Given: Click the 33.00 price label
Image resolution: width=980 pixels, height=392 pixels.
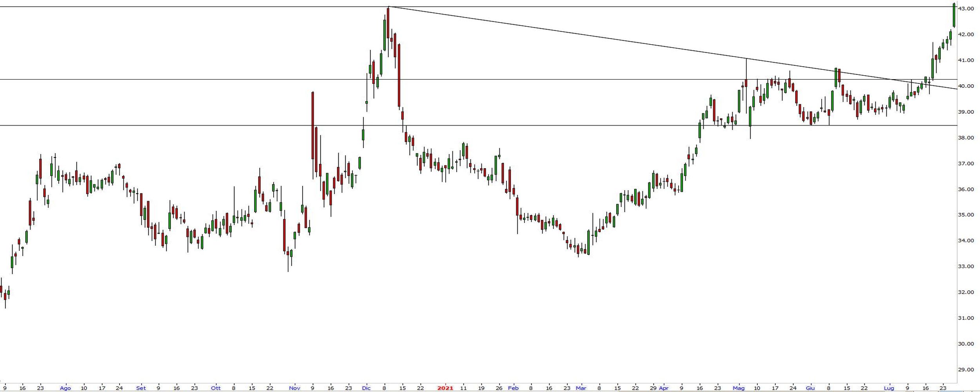Looking at the screenshot, I should point(966,267).
